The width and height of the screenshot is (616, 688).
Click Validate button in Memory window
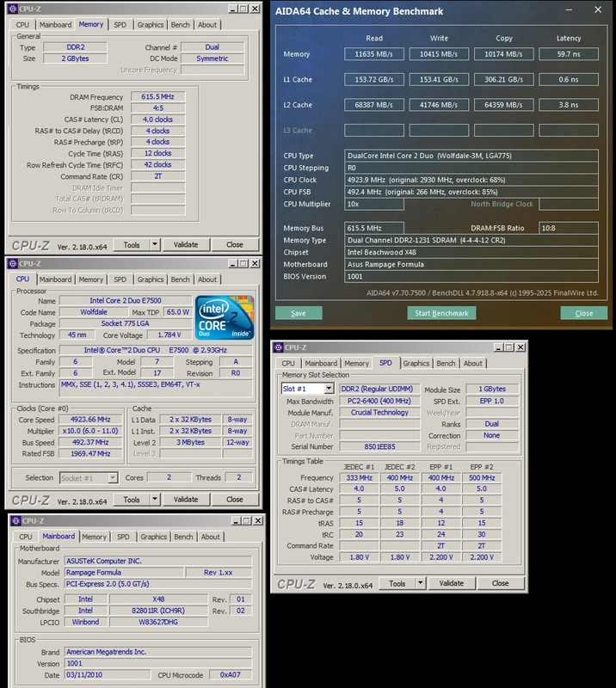[x=186, y=244]
